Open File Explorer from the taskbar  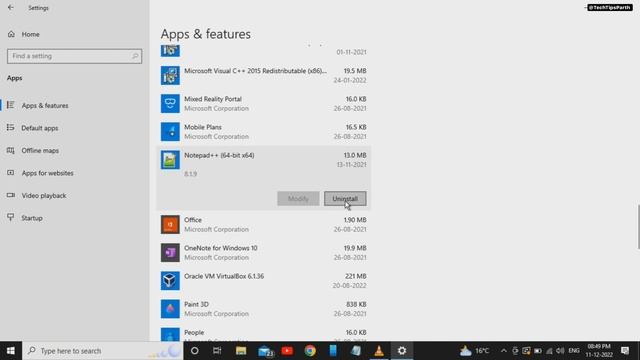pyautogui.click(x=241, y=351)
